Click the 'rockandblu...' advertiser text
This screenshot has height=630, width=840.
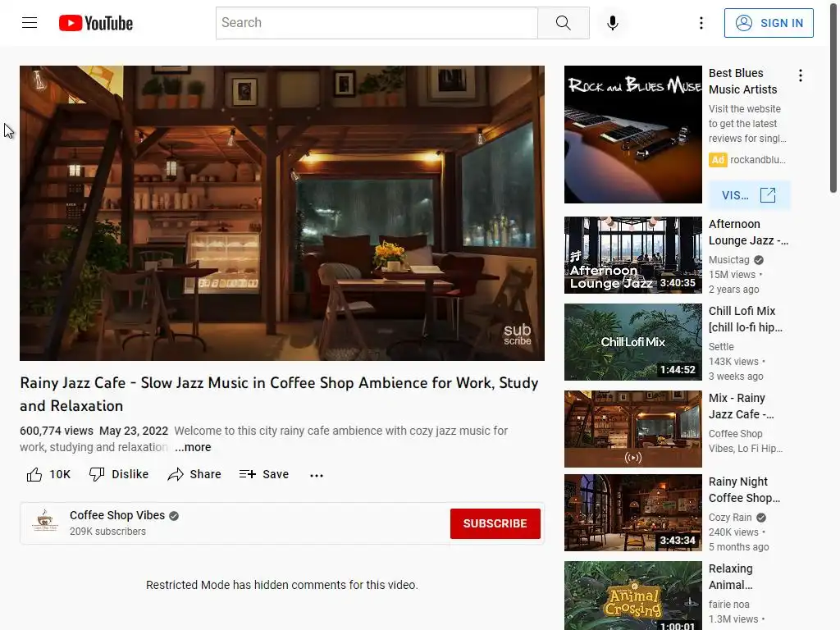757,160
